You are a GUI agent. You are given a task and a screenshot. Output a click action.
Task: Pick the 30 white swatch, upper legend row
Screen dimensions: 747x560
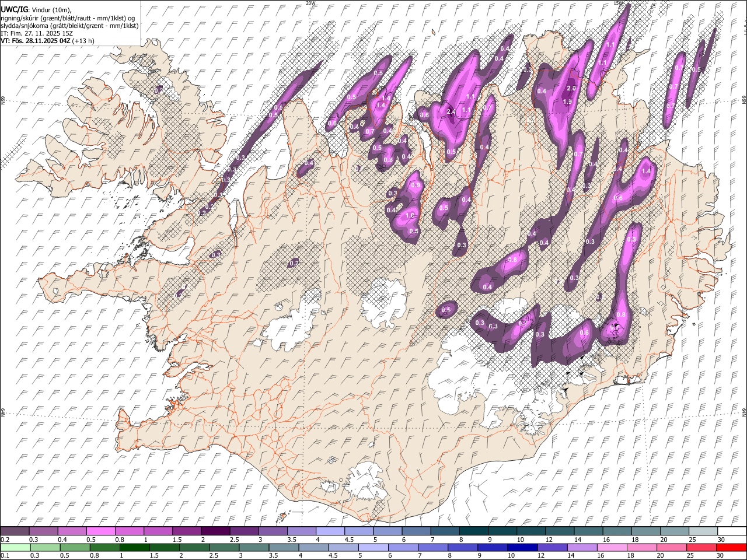click(x=732, y=531)
